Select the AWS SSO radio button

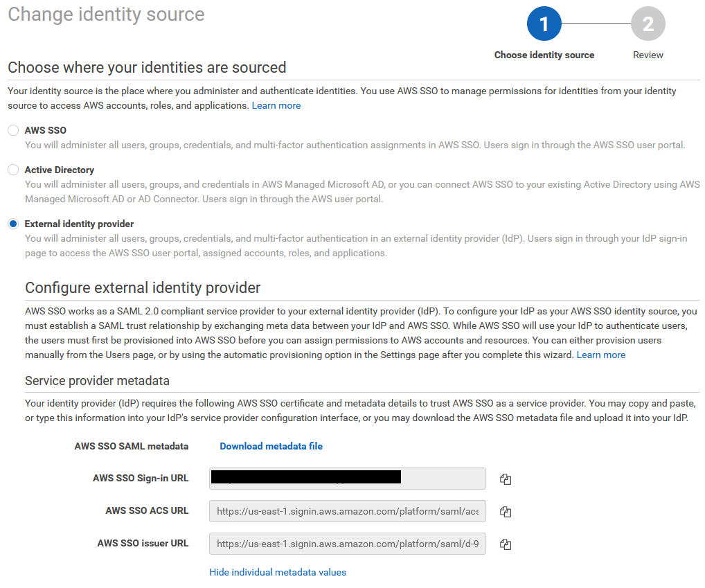point(13,130)
